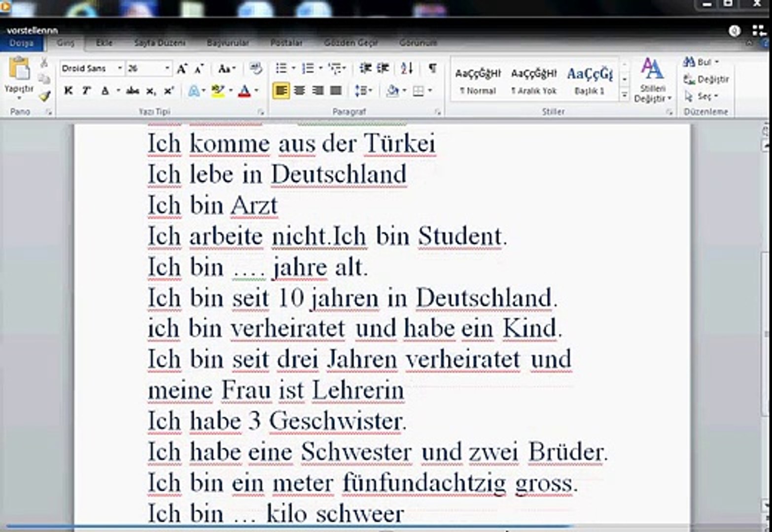Toggle Show paragraph marks (¶)

tap(432, 68)
